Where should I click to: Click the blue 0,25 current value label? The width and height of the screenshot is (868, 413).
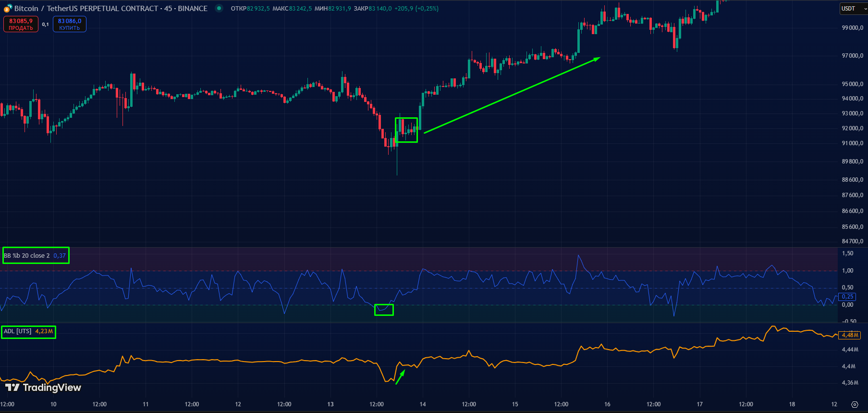[x=847, y=297]
